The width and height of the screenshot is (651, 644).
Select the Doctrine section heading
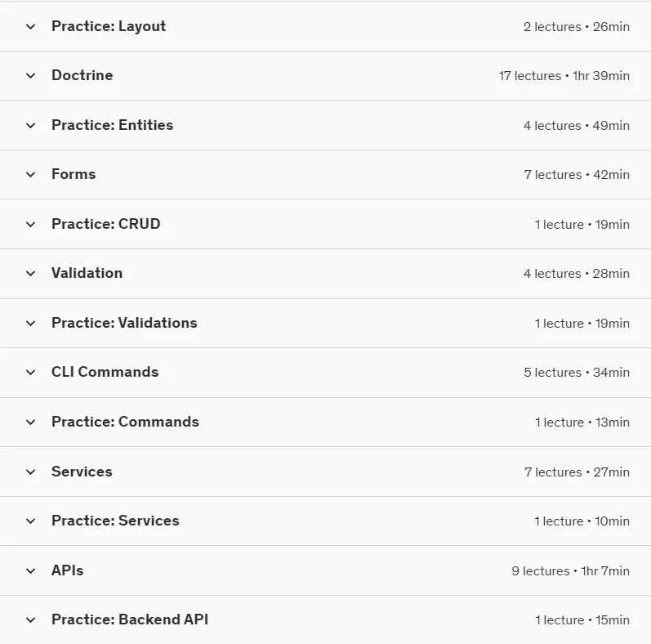point(82,75)
